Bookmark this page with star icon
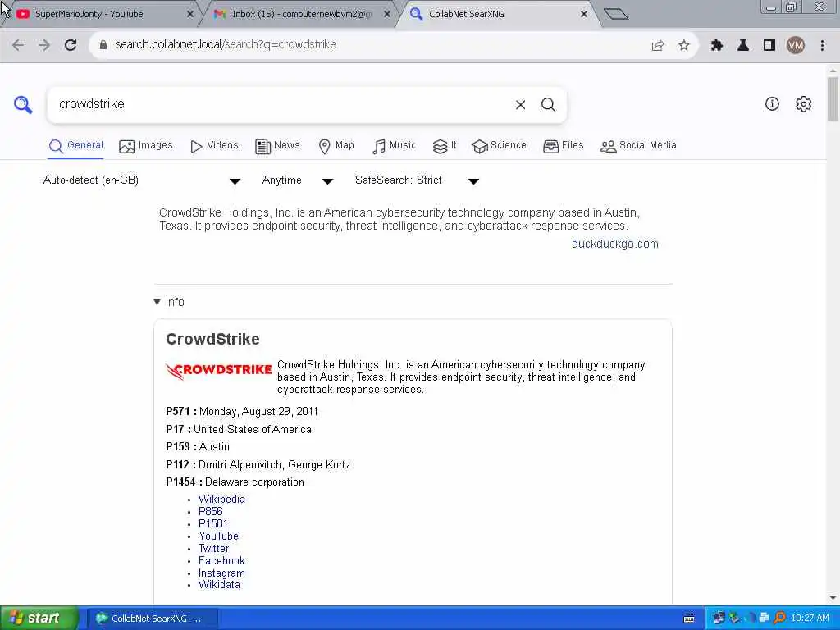Image resolution: width=840 pixels, height=630 pixels. pyautogui.click(x=684, y=46)
